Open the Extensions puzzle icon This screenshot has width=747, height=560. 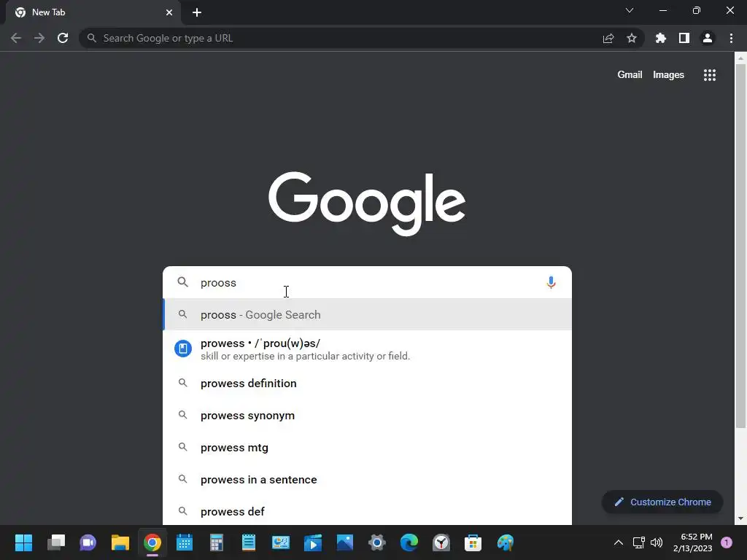point(661,38)
